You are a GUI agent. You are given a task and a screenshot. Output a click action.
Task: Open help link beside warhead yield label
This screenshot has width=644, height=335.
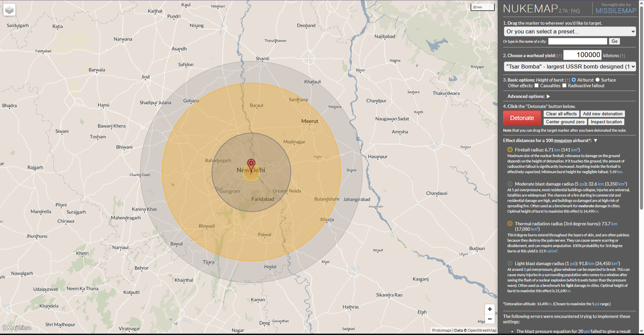pyautogui.click(x=559, y=56)
